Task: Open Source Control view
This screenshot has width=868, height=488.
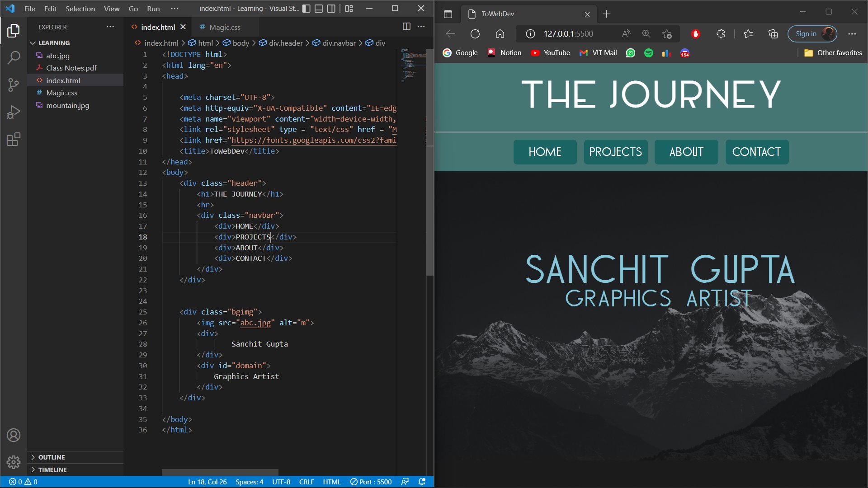Action: pos(14,84)
